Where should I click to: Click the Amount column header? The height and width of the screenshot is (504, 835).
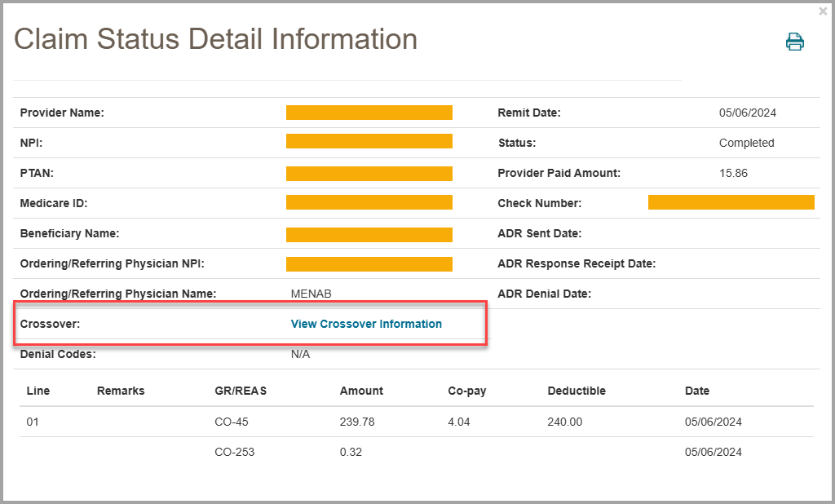click(x=361, y=391)
